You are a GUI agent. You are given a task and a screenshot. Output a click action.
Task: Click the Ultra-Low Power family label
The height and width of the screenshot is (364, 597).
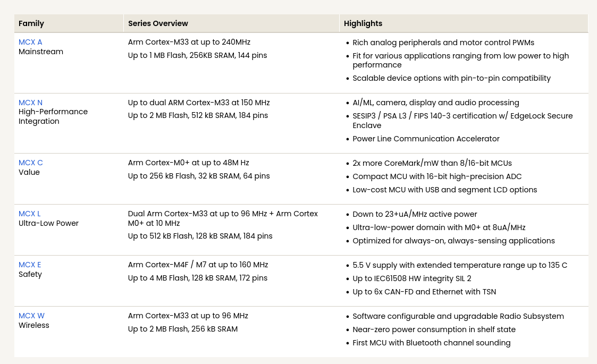tap(48, 224)
